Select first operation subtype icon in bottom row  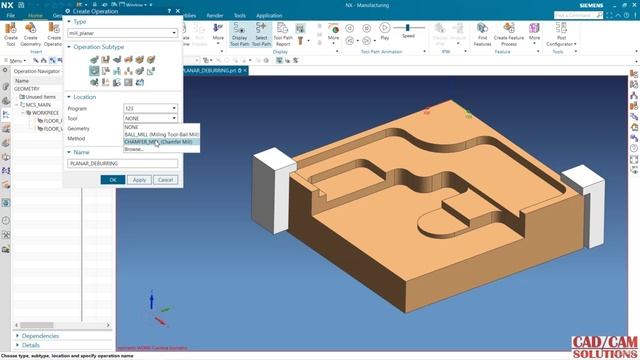94,82
